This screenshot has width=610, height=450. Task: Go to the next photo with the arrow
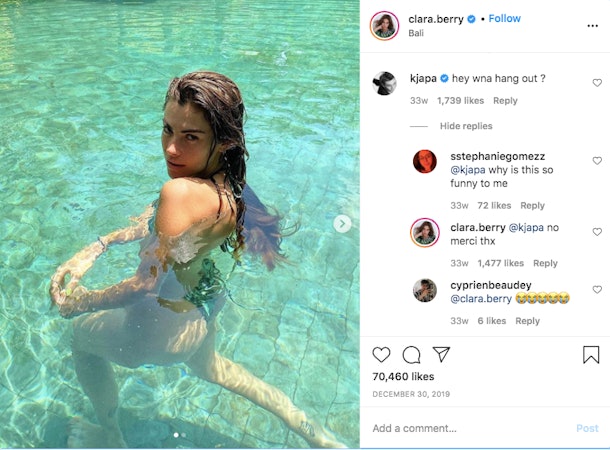click(342, 224)
